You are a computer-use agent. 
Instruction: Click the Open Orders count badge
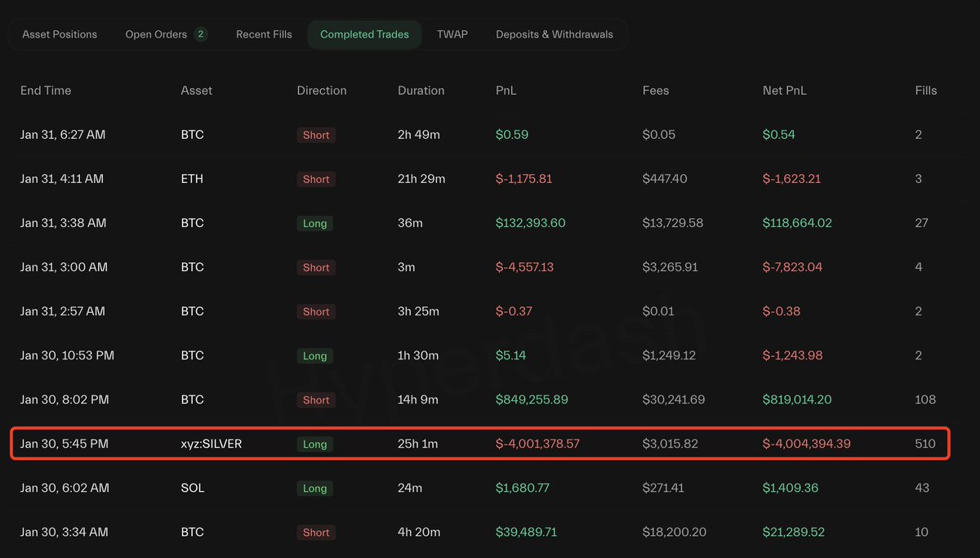[201, 34]
